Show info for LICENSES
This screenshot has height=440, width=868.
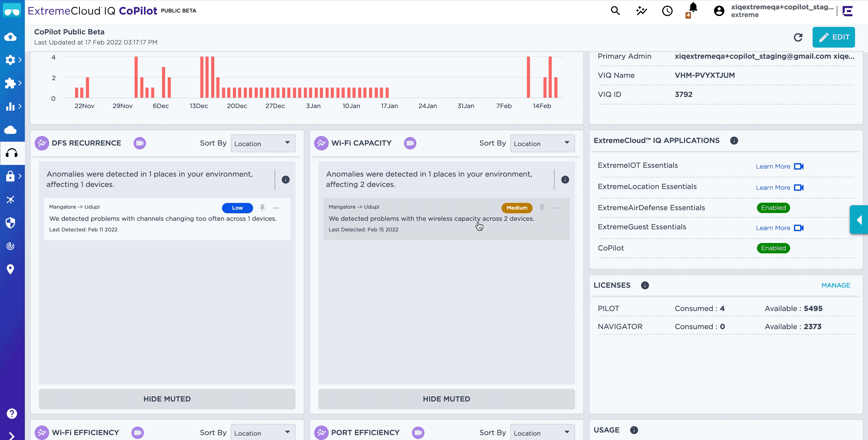tap(645, 285)
